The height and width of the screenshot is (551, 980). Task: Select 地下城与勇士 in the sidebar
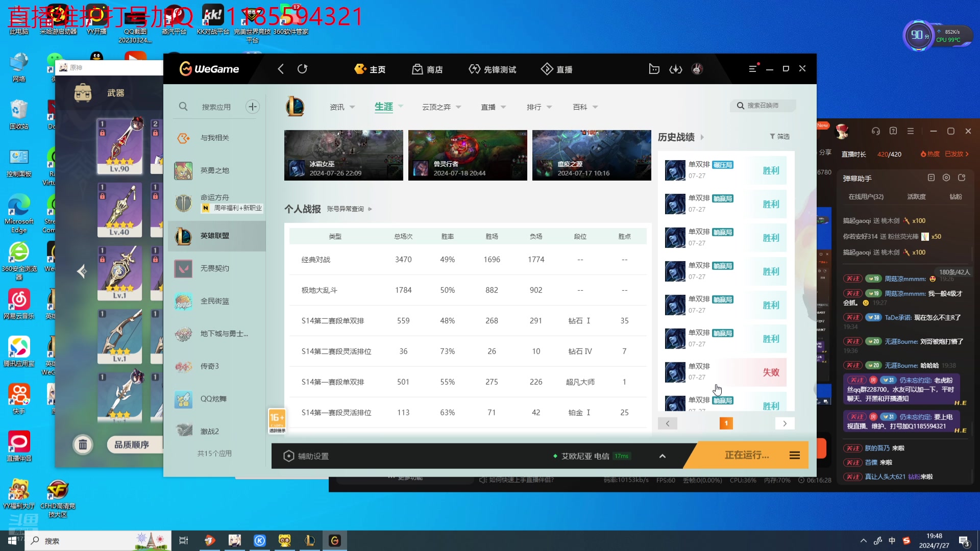(x=217, y=334)
